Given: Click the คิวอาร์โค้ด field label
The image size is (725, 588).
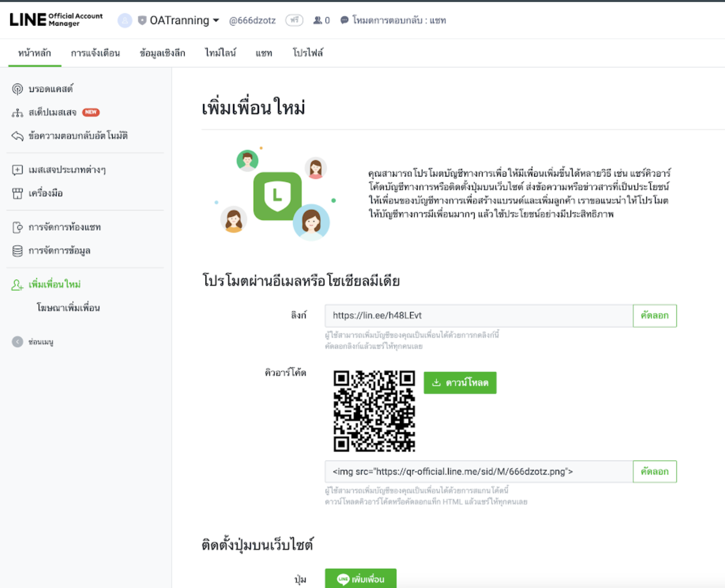Looking at the screenshot, I should point(285,373).
